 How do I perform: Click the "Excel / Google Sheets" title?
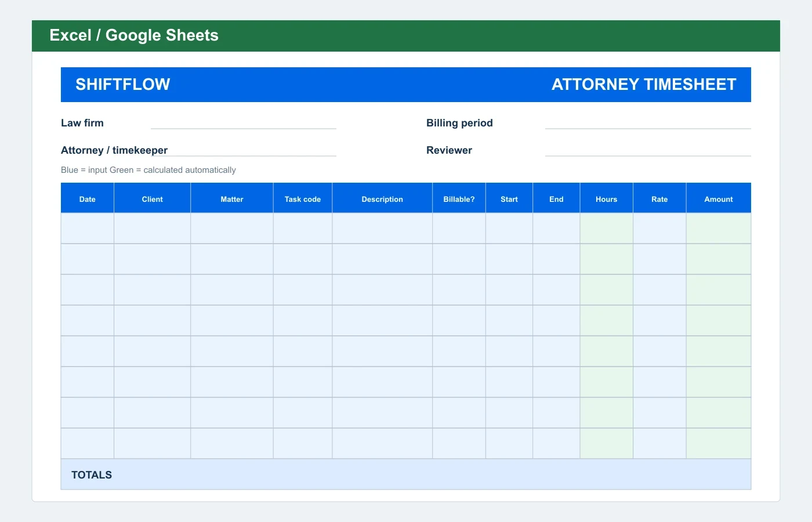tap(134, 35)
